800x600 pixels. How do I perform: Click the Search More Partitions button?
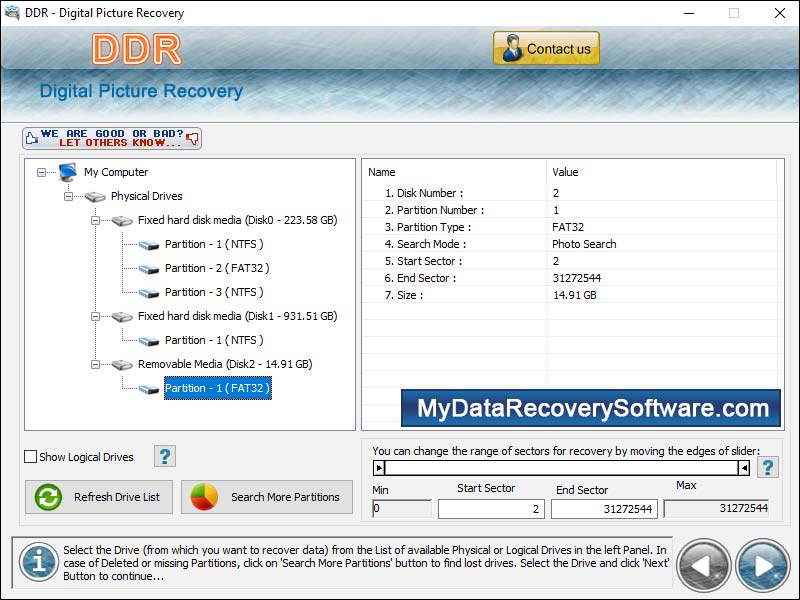click(267, 497)
